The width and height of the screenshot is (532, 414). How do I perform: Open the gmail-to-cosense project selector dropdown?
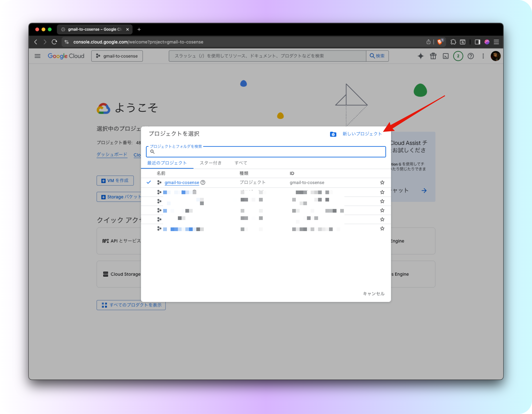point(117,56)
